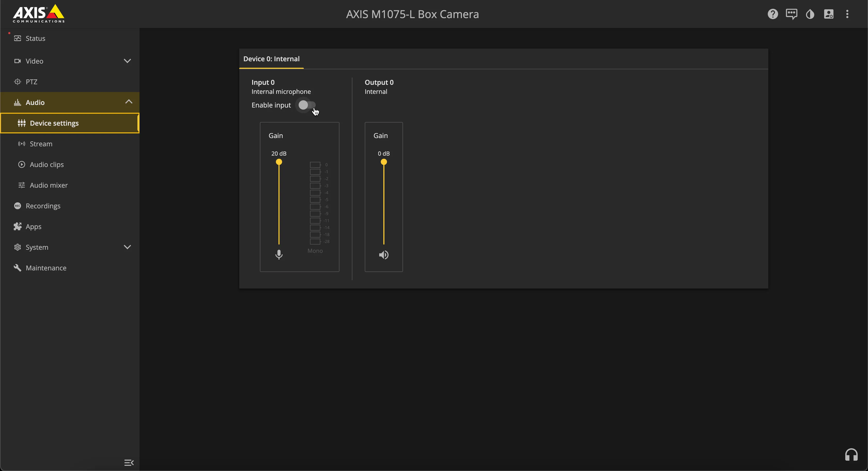Open the Apps page

(x=70, y=226)
